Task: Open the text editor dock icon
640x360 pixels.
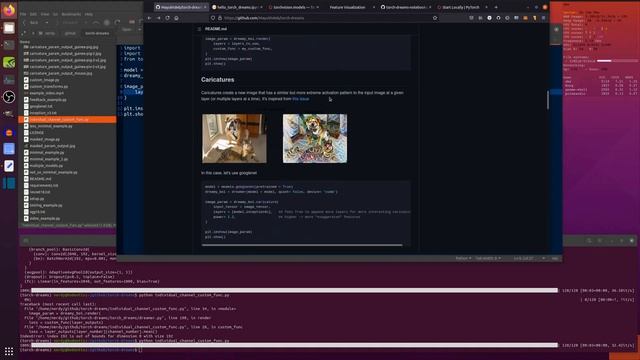Action: [9, 166]
